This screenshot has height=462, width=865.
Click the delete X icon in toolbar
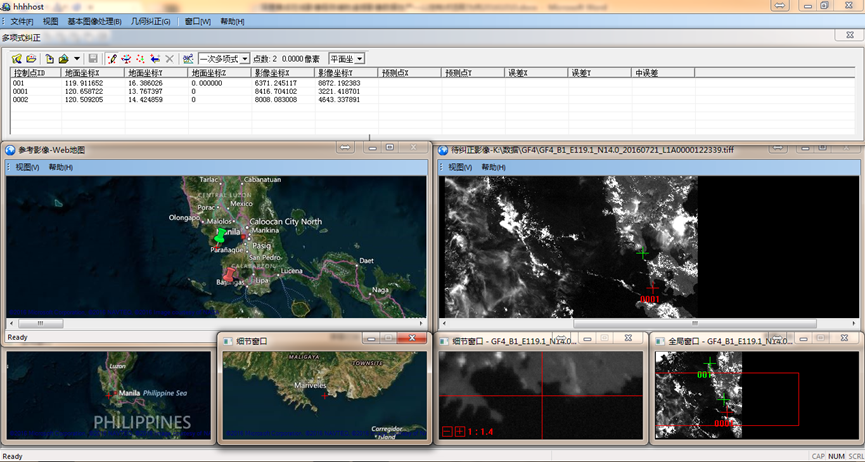169,59
